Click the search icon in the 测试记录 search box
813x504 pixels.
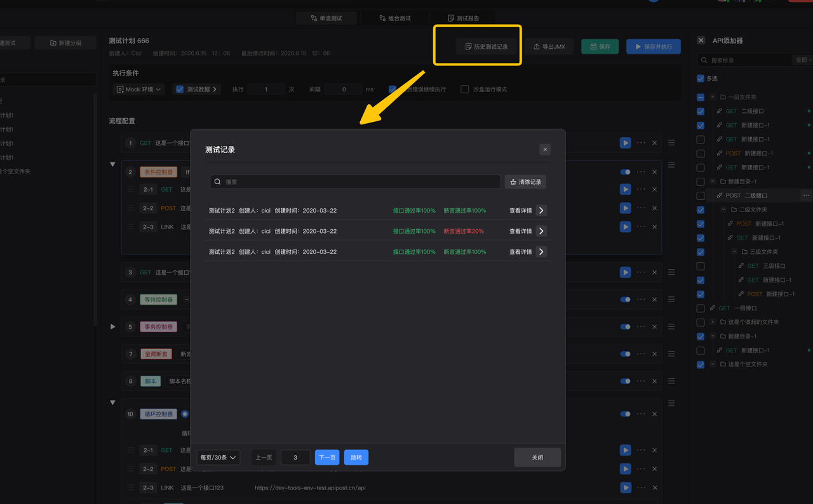[218, 182]
